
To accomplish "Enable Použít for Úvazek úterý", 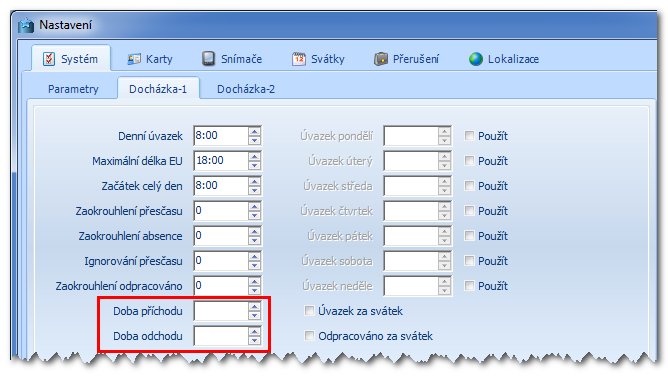I will coord(469,161).
